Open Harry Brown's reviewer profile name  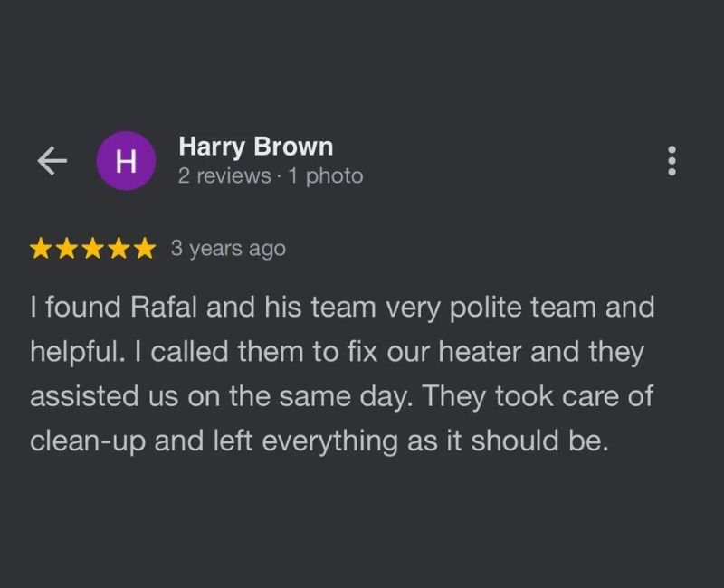pos(256,147)
